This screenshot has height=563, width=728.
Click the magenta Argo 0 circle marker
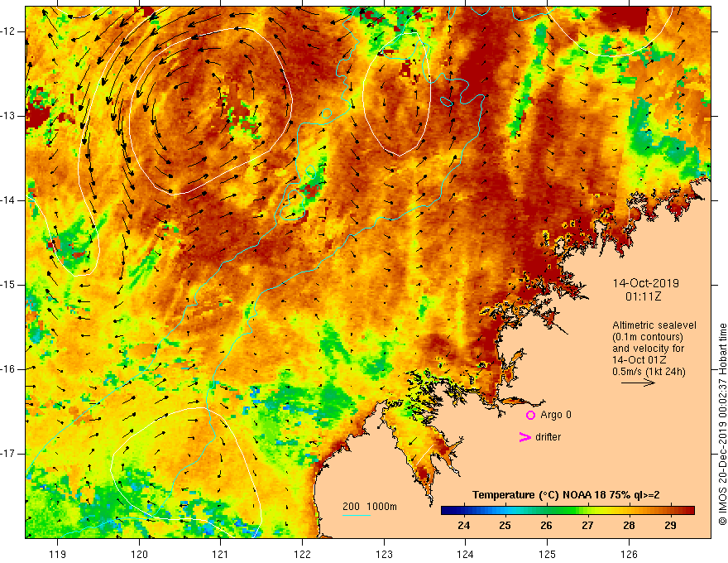(530, 416)
